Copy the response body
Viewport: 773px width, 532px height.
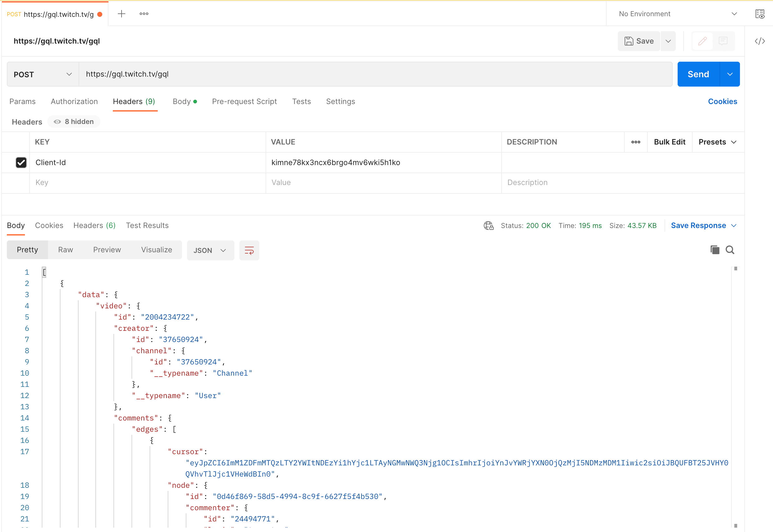point(714,250)
